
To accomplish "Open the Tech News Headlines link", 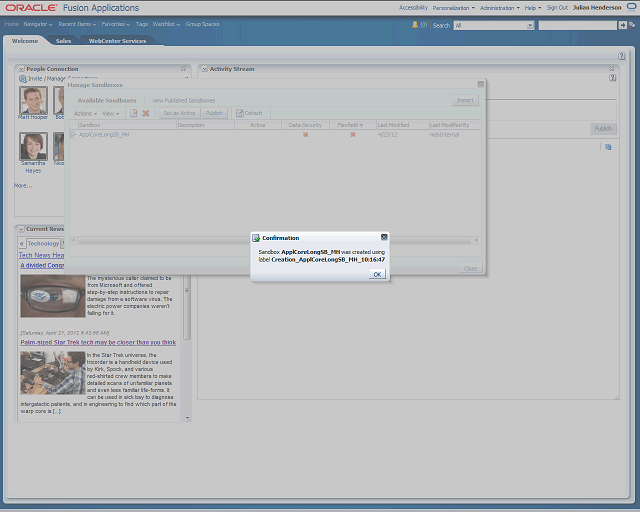I will point(41,255).
